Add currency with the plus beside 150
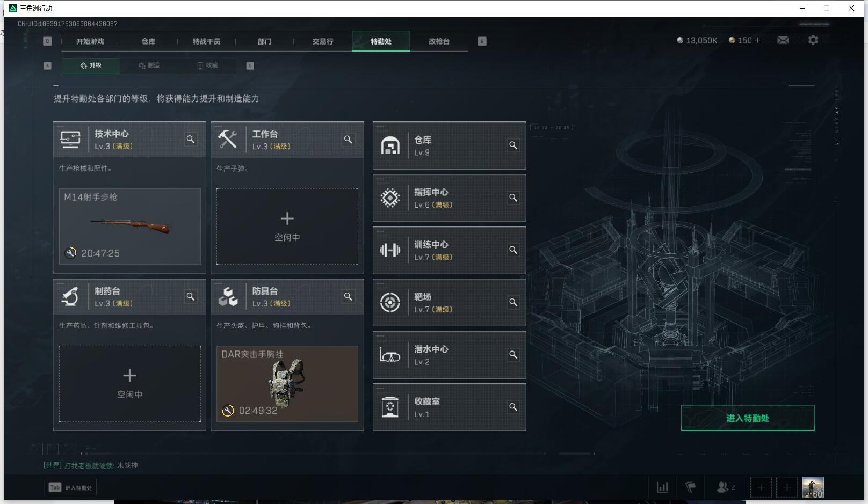868x504 pixels. (757, 40)
